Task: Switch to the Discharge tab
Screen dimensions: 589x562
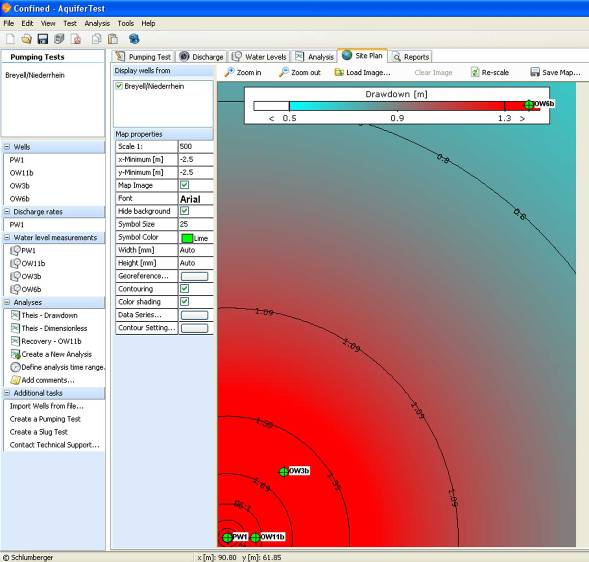Action: [202, 57]
